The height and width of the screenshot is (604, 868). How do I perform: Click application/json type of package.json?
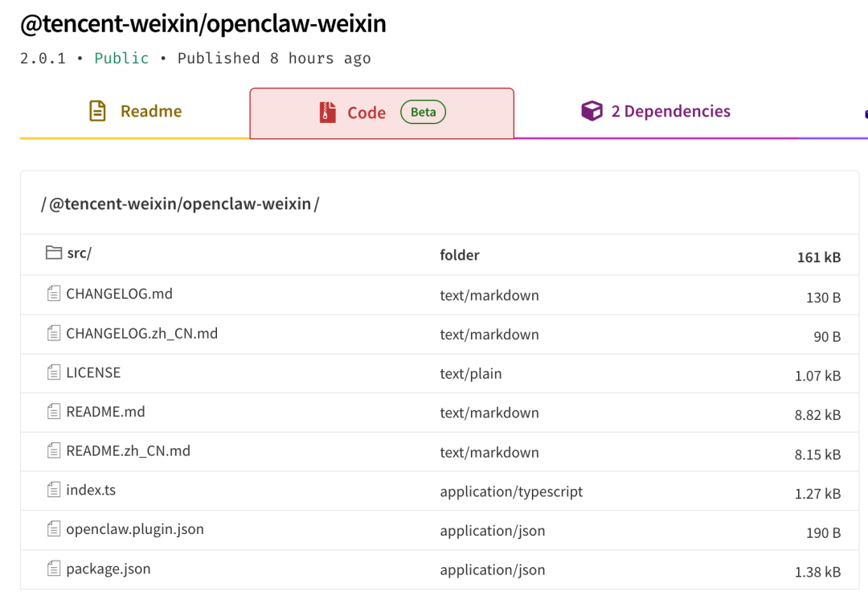493,570
